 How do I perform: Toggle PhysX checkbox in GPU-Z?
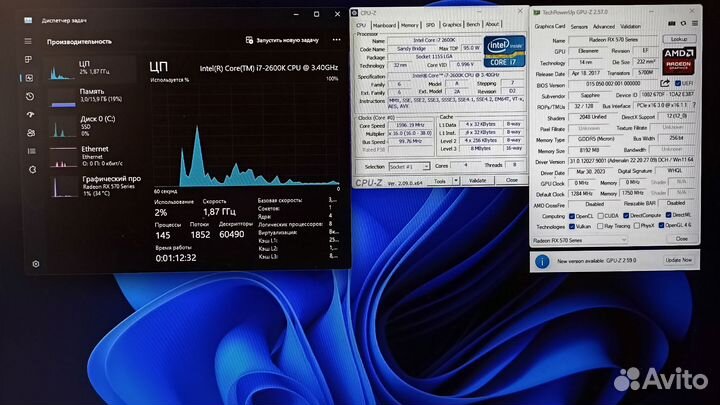click(x=636, y=225)
